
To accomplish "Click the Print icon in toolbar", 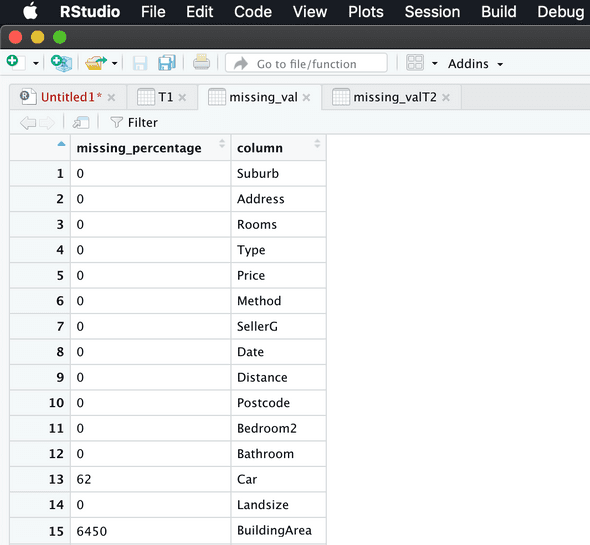I will tap(201, 62).
